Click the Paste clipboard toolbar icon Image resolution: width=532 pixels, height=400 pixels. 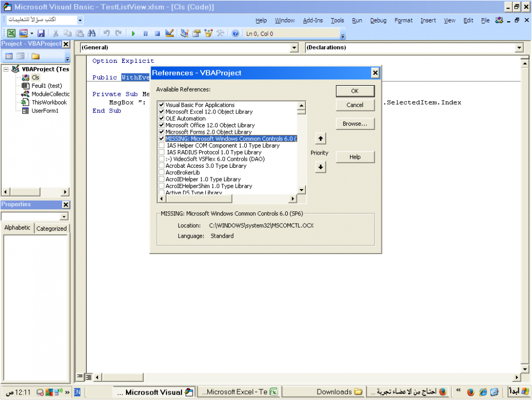[x=80, y=33]
